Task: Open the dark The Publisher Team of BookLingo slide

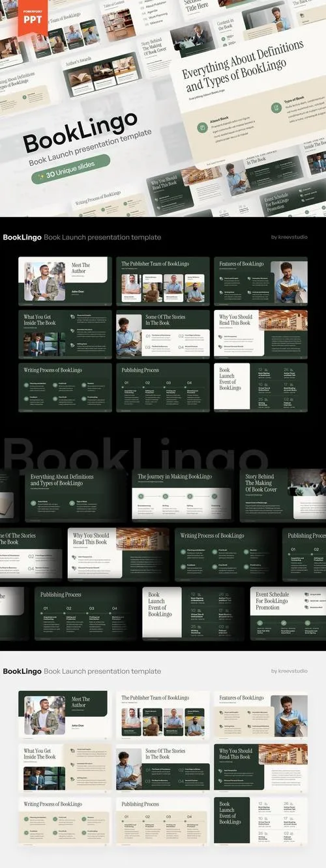Action: (x=163, y=281)
